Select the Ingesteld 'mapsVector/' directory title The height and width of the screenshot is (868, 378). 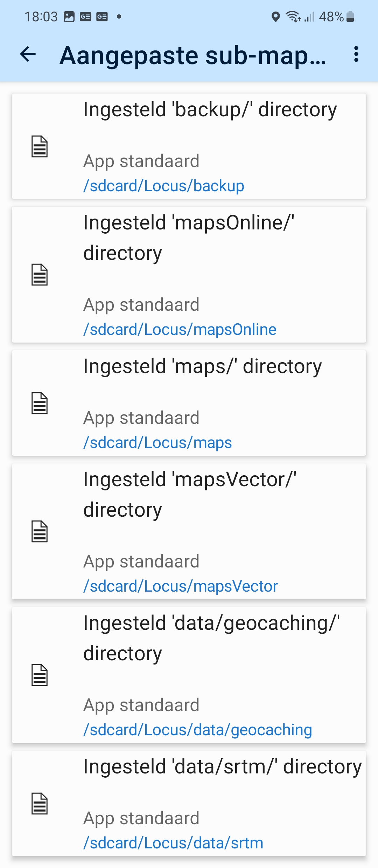[190, 494]
